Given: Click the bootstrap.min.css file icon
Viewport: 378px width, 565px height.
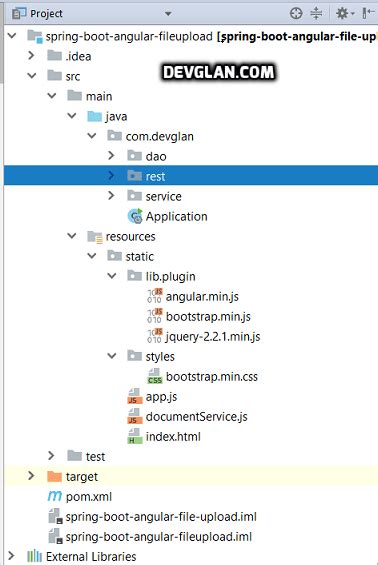Looking at the screenshot, I should click(155, 376).
